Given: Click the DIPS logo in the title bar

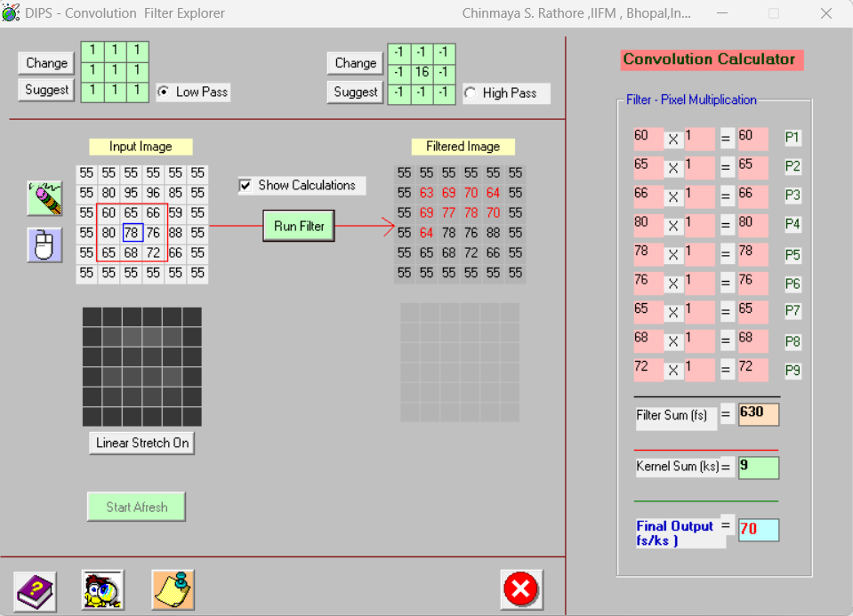Looking at the screenshot, I should (x=12, y=12).
